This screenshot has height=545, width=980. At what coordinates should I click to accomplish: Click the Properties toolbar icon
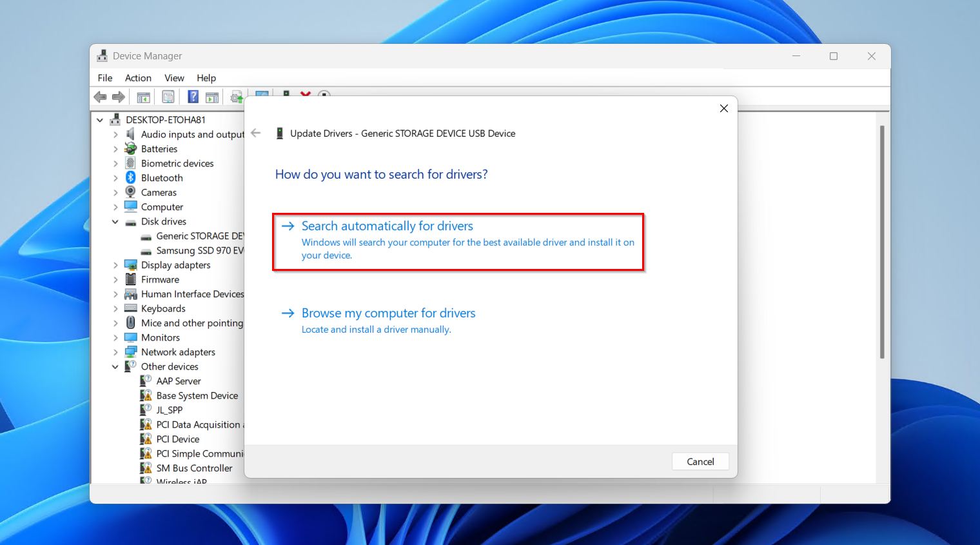[168, 97]
